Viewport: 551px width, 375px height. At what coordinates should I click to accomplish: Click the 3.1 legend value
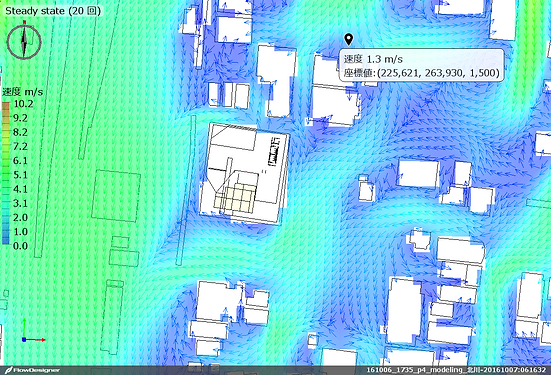coord(20,203)
